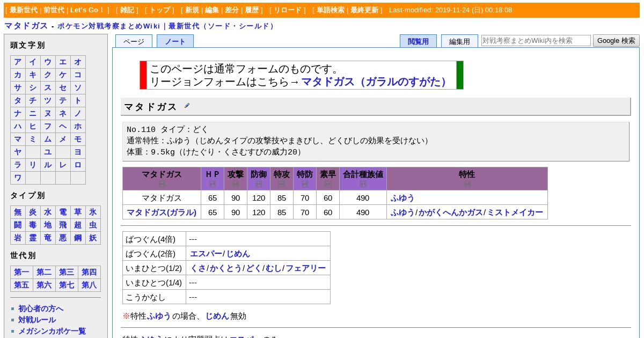Select マ in 頭文字別 index

click(18, 139)
